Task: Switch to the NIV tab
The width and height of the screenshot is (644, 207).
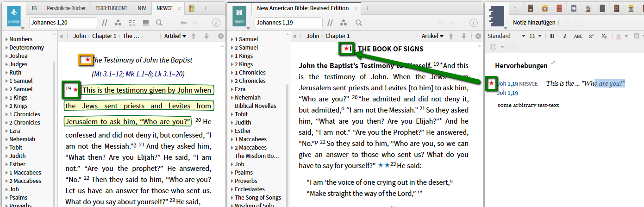Action: click(x=142, y=8)
